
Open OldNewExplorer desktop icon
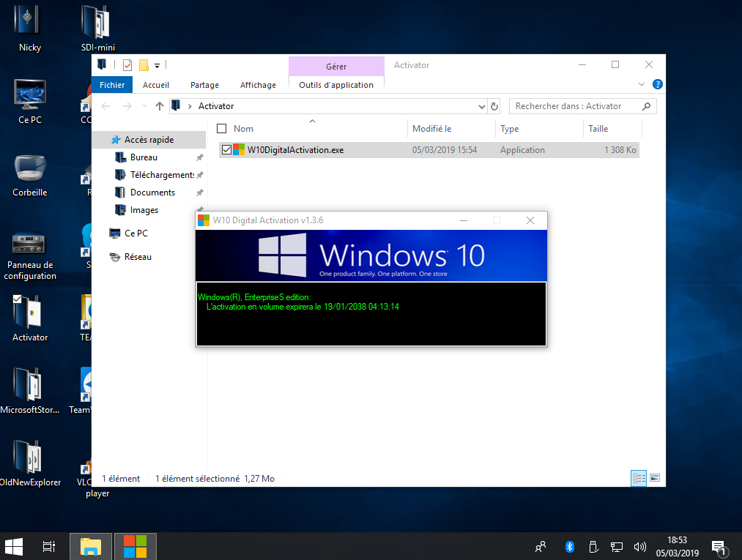[x=30, y=463]
